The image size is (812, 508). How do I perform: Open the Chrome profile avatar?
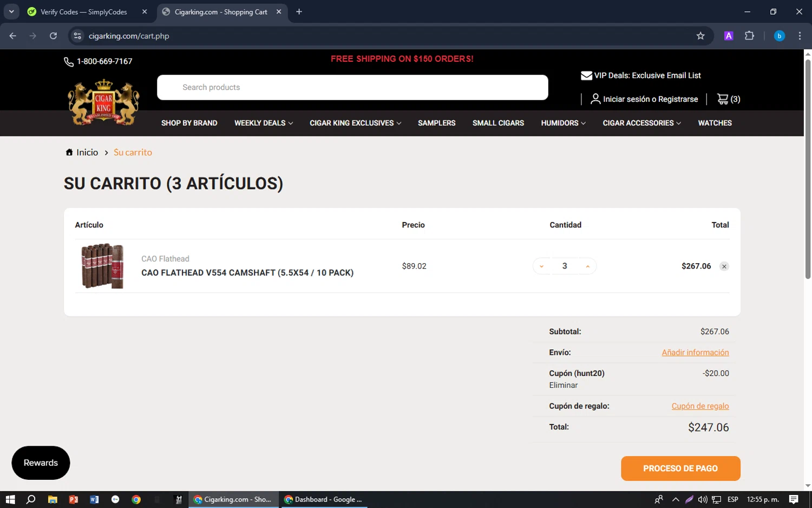[x=779, y=36]
